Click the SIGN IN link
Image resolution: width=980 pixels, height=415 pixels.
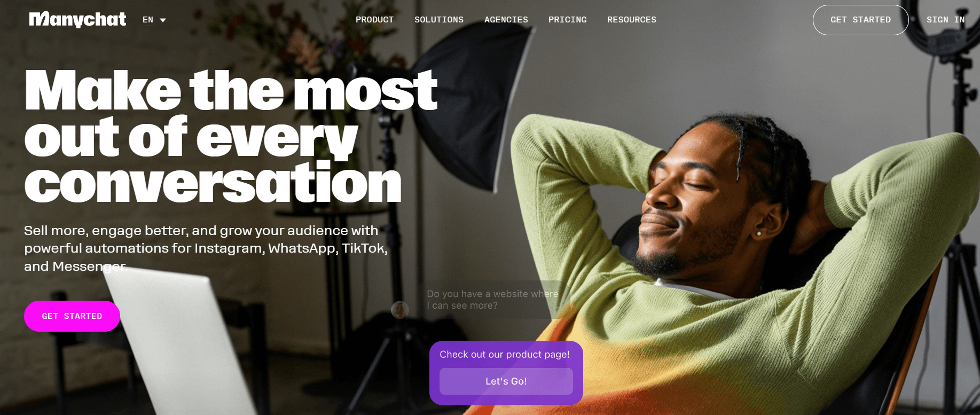pyautogui.click(x=945, y=20)
